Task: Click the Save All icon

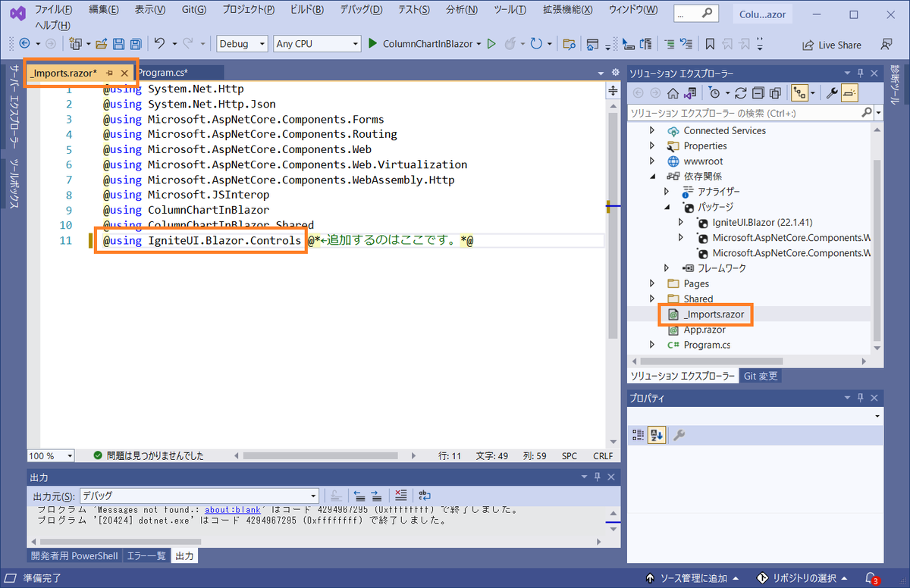Action: pos(135,44)
